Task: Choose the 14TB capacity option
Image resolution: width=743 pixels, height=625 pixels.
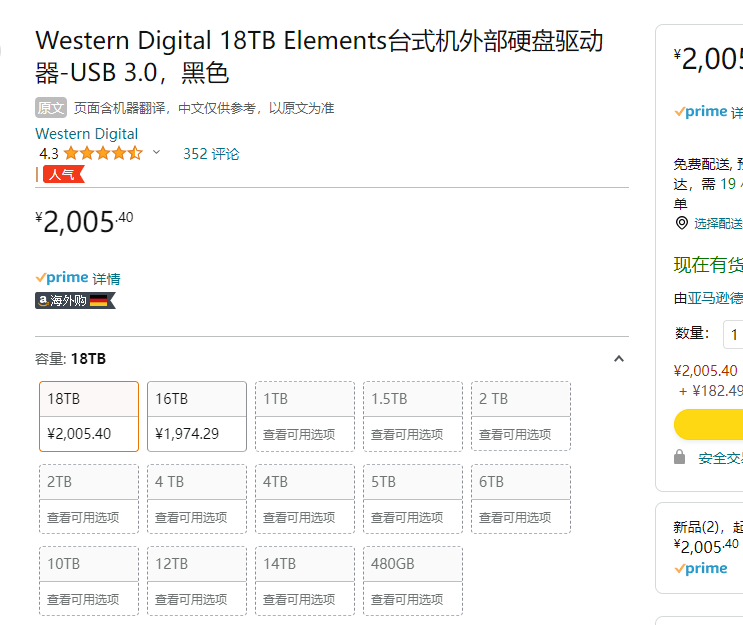Action: coord(305,581)
